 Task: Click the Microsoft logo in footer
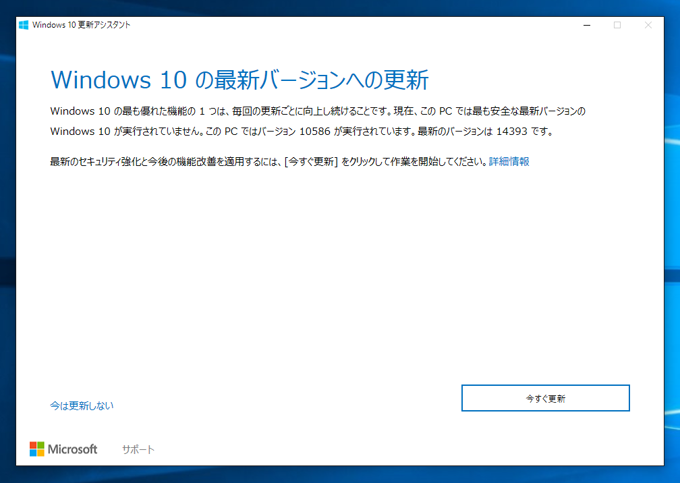(63, 449)
